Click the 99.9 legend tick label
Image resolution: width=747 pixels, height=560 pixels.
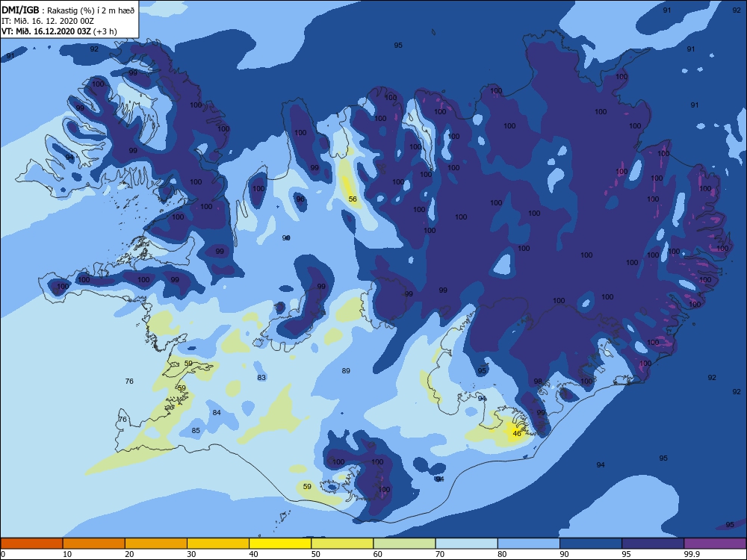[692, 554]
